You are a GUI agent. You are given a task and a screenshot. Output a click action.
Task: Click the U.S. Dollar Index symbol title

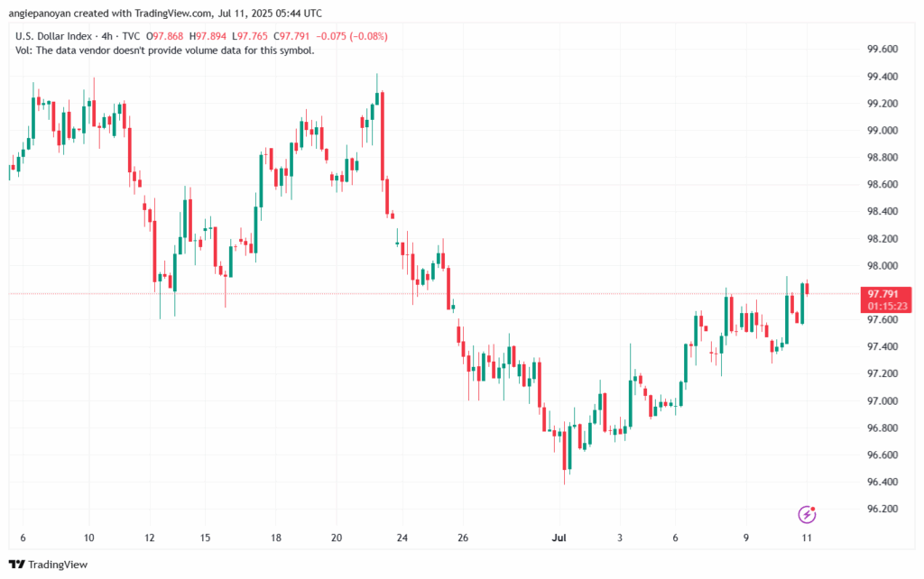pyautogui.click(x=53, y=36)
